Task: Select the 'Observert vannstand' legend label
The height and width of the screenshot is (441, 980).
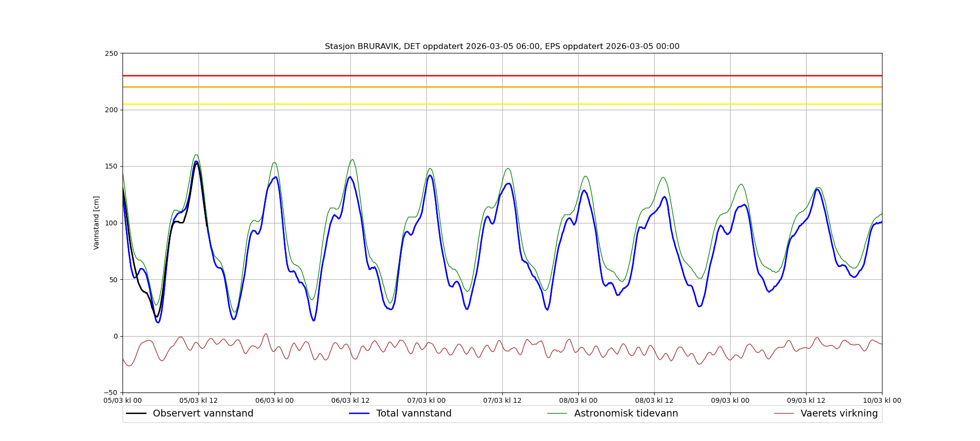Action: click(203, 414)
